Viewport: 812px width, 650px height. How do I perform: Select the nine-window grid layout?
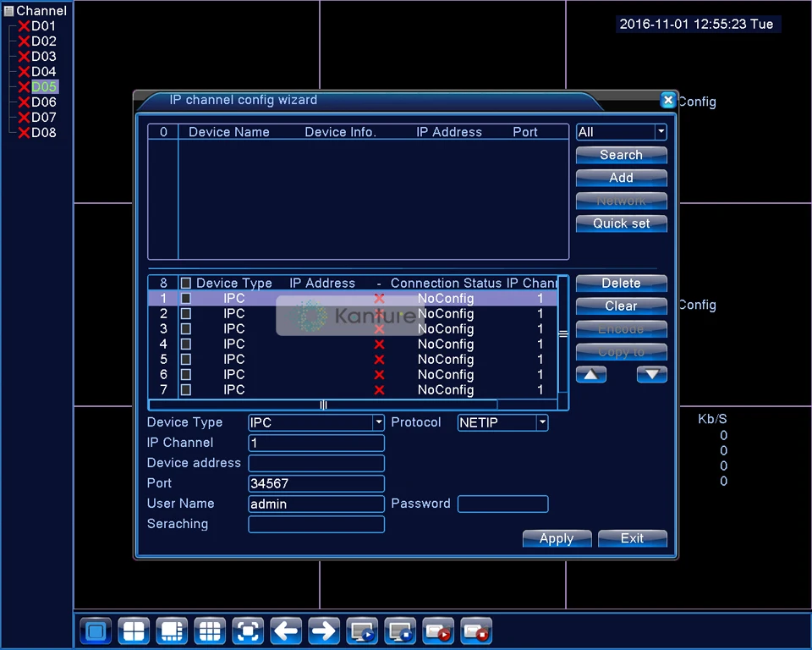tap(210, 631)
